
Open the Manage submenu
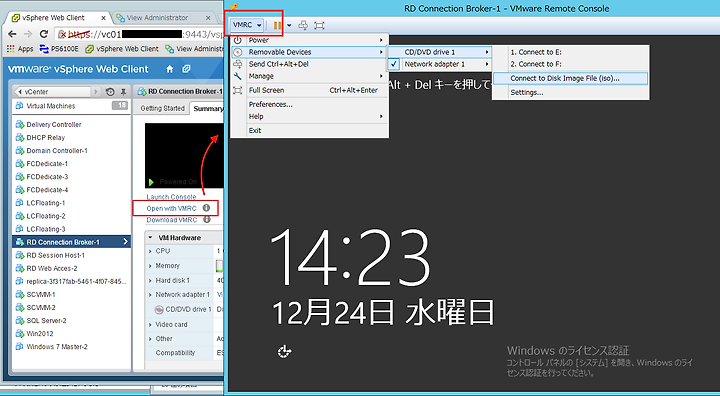pos(309,76)
